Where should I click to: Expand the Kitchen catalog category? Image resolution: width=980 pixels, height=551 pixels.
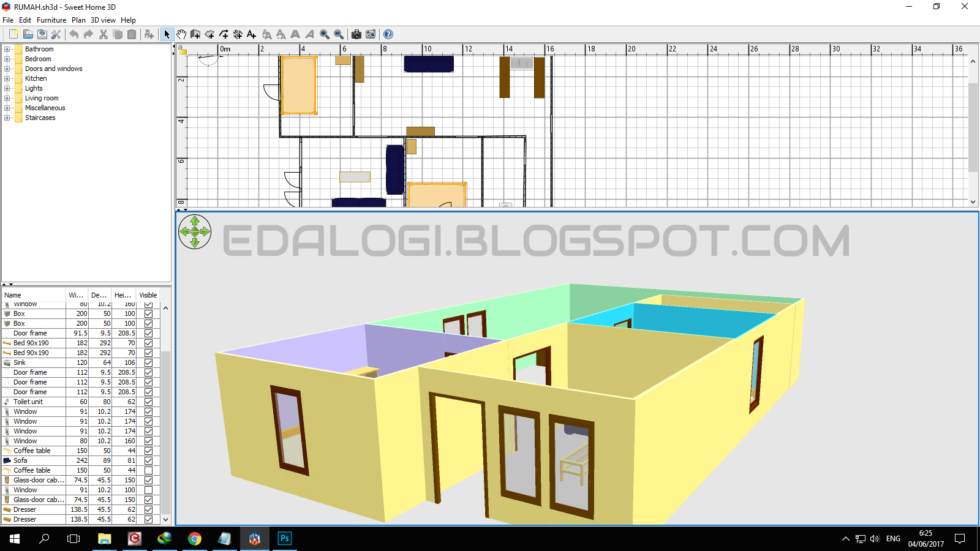7,78
